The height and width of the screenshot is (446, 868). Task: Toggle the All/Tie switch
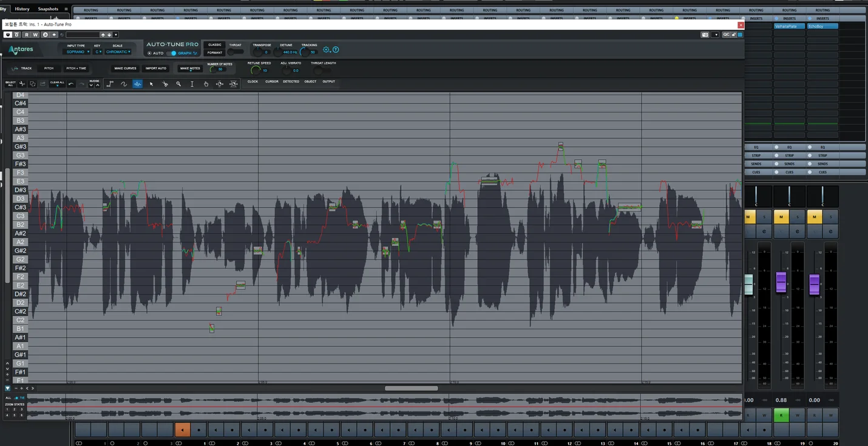tap(16, 398)
